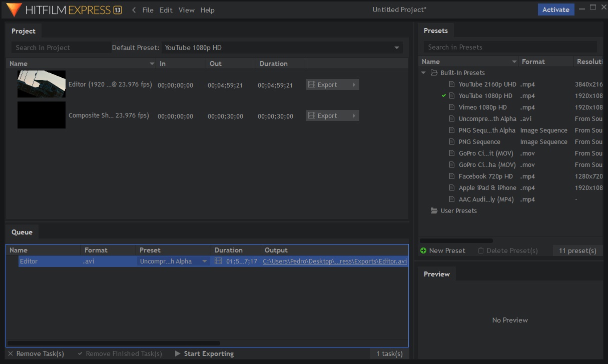Click the Delete Preset(s) trash icon

pos(481,250)
